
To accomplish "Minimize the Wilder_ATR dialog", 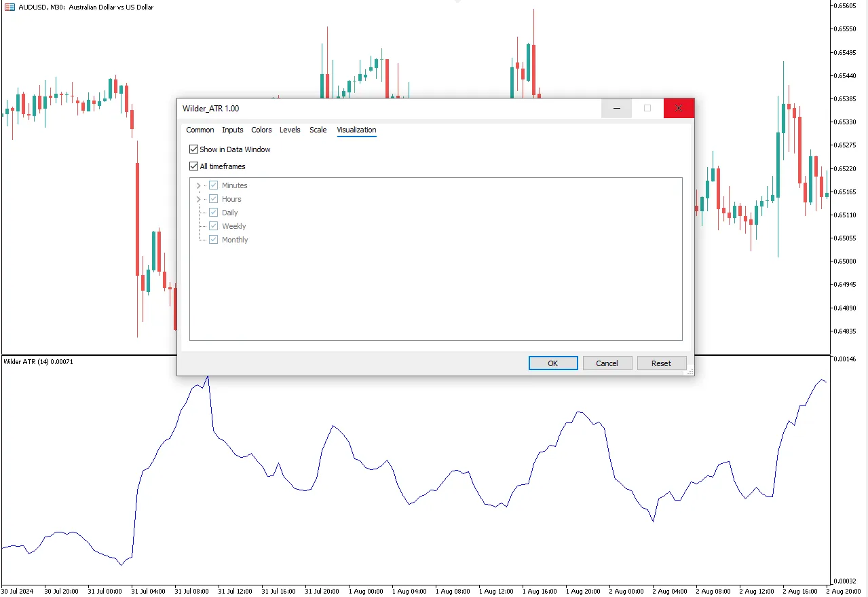I will coord(616,109).
